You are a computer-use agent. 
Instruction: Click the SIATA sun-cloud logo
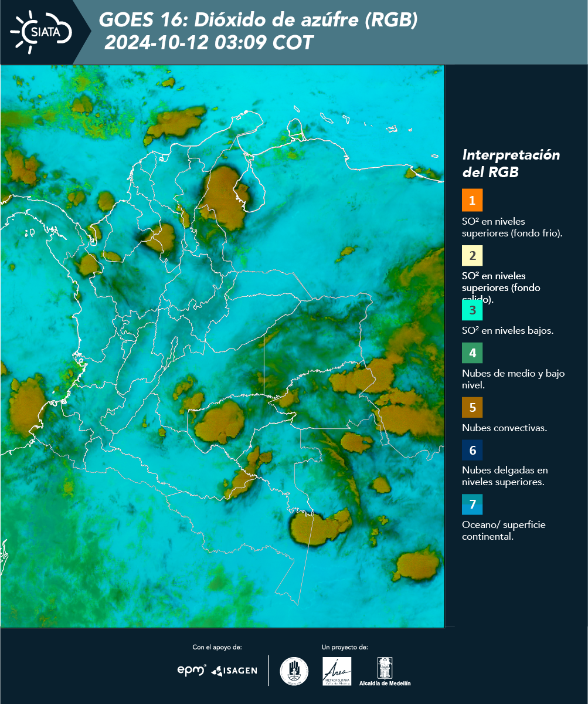coord(41,32)
